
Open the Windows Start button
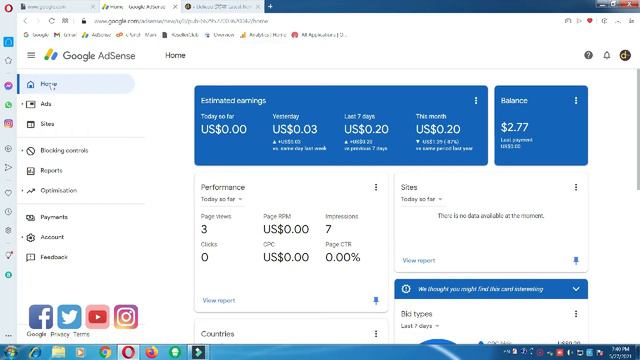pos(10,352)
